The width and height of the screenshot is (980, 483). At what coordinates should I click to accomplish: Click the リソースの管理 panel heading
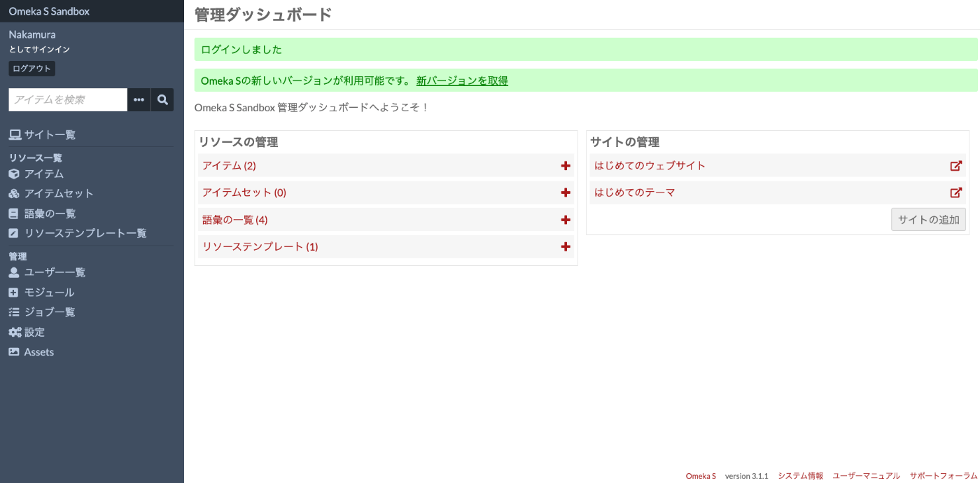tap(238, 142)
